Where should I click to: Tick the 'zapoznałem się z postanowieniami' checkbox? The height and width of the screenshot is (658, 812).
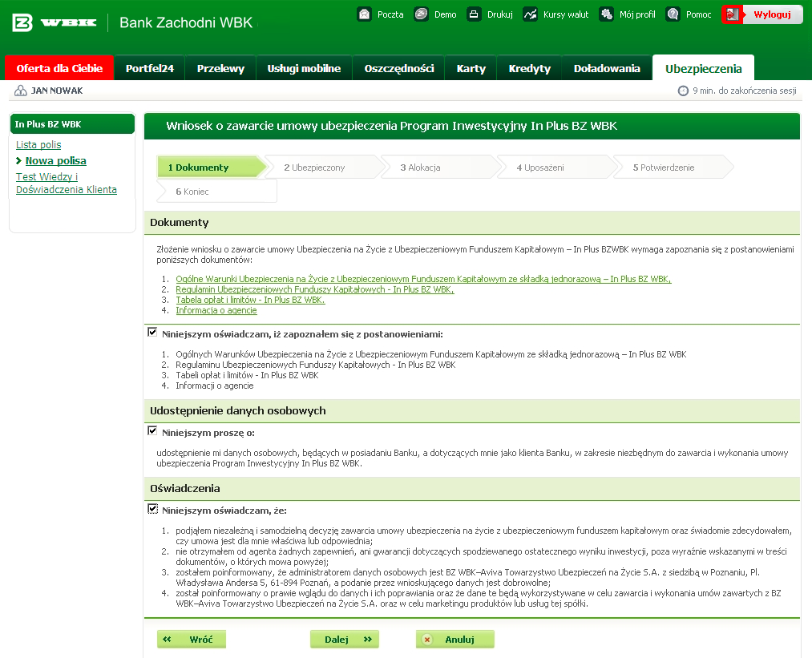[152, 332]
